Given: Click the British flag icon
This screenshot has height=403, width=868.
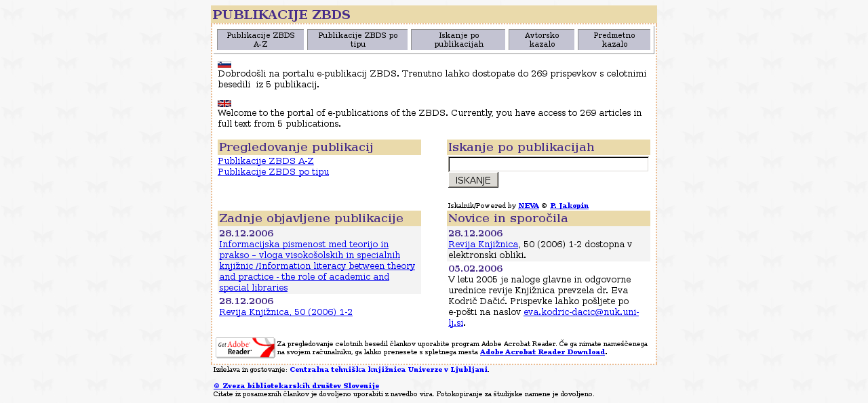Looking at the screenshot, I should coord(224,104).
